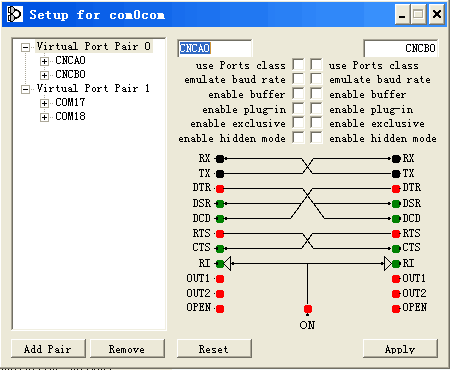Click the right CTS green pin
Image resolution: width=450 pixels, height=370 pixels.
coord(396,249)
